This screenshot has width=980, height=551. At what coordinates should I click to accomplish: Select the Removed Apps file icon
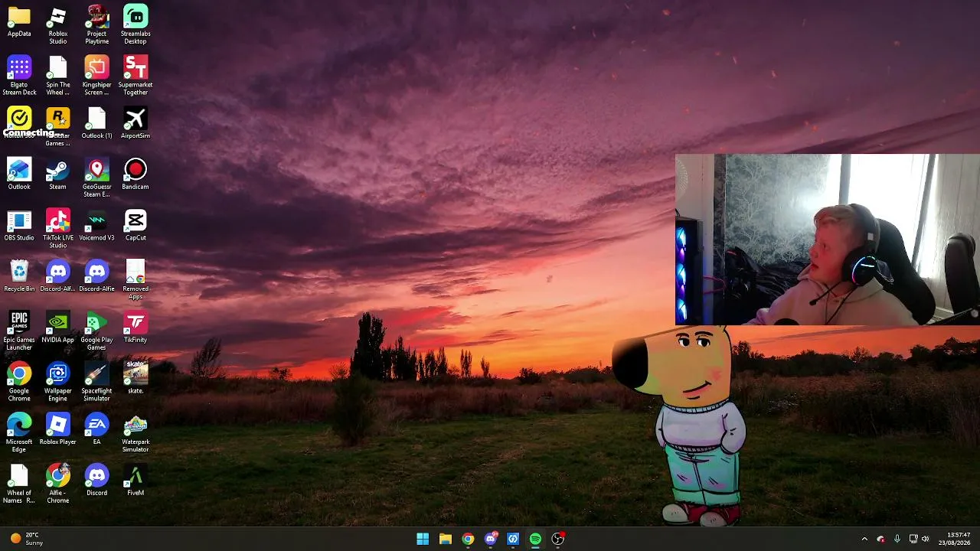[x=136, y=272]
